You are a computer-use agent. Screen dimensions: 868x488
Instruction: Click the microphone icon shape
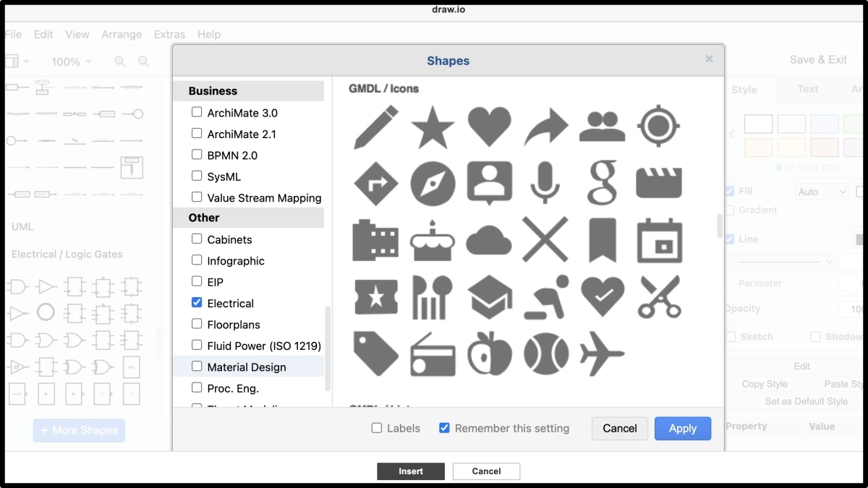pyautogui.click(x=546, y=182)
